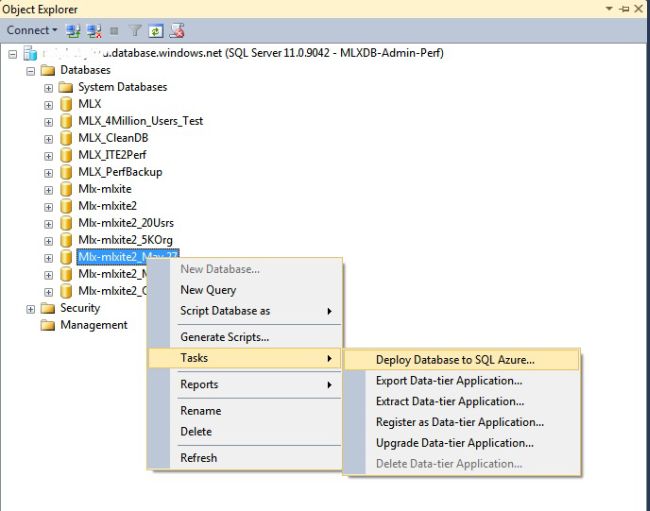This screenshot has width=650, height=511.
Task: Expand the MLX_ITE2Perf database node
Action: pos(49,156)
